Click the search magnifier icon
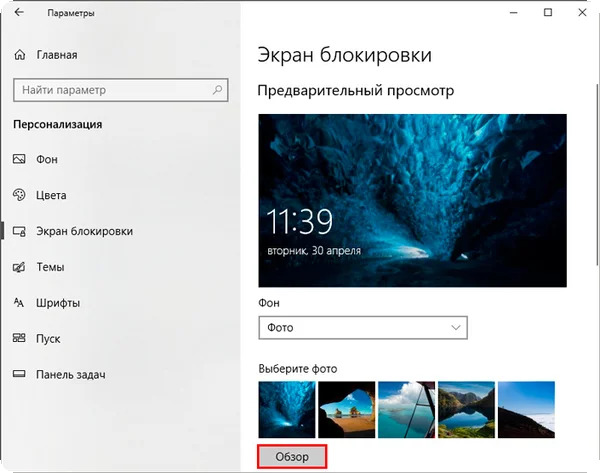This screenshot has width=600, height=473. (x=217, y=90)
